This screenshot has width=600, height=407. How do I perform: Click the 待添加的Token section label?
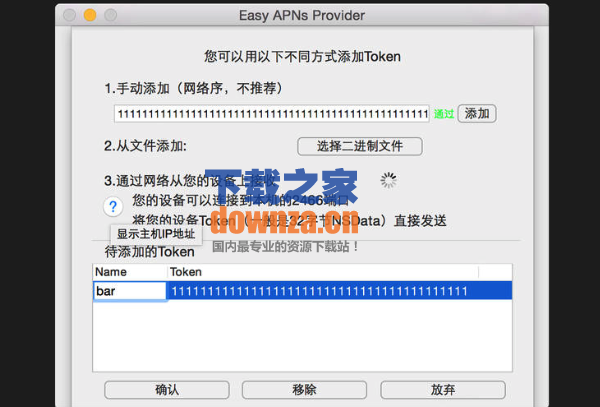pos(150,252)
